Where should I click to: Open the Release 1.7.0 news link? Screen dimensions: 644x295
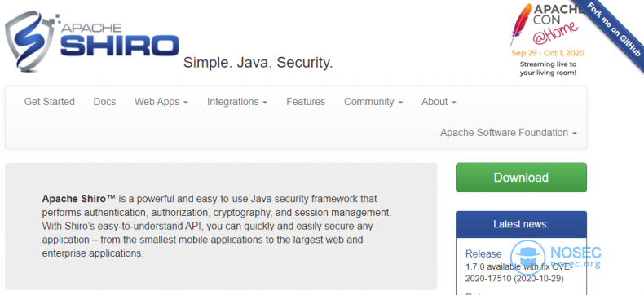[x=483, y=253]
